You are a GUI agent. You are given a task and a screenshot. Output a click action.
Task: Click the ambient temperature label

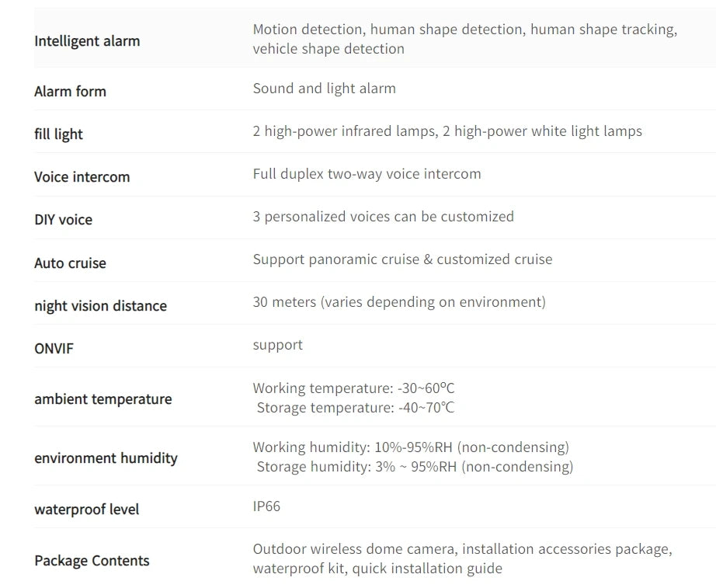[103, 399]
